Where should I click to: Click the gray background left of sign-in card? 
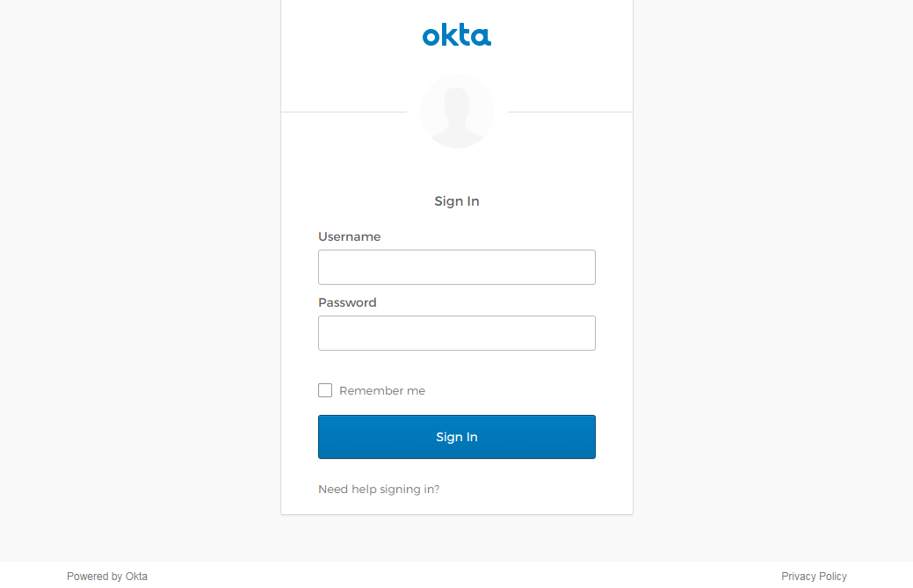(141, 264)
